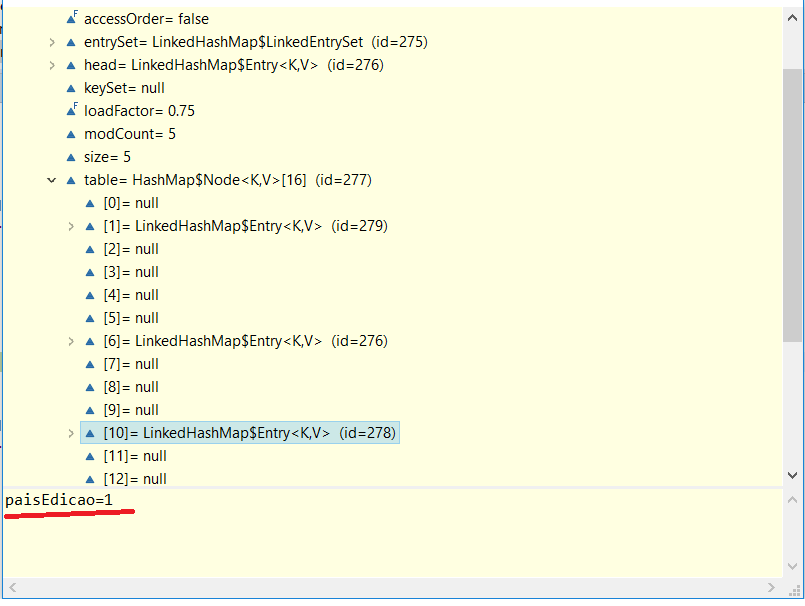Viewport: 805px width, 606px height.
Task: Click the icon beside [2]= null
Action: pos(90,250)
